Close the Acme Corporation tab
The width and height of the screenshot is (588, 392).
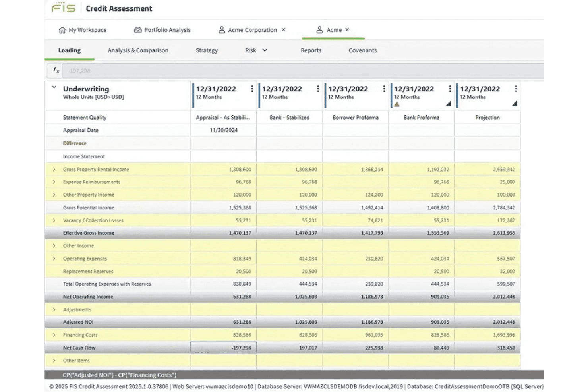(283, 30)
